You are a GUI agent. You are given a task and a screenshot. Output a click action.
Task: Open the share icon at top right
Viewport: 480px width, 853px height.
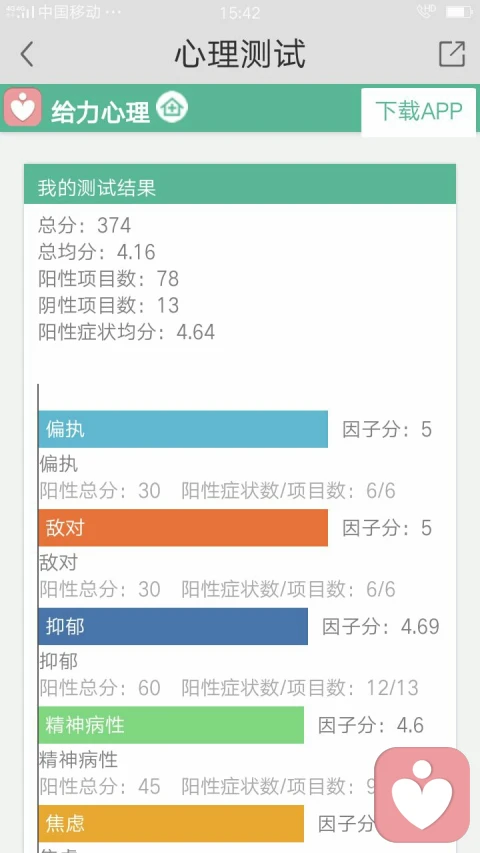coord(452,54)
